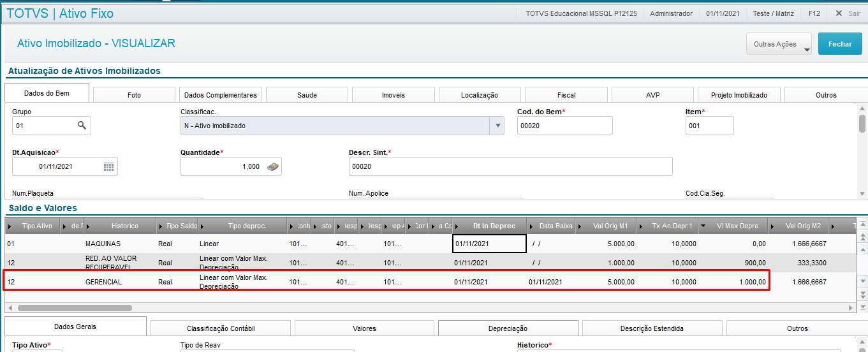This screenshot has height=352, width=868.
Task: Click the Fechar button
Action: point(840,44)
